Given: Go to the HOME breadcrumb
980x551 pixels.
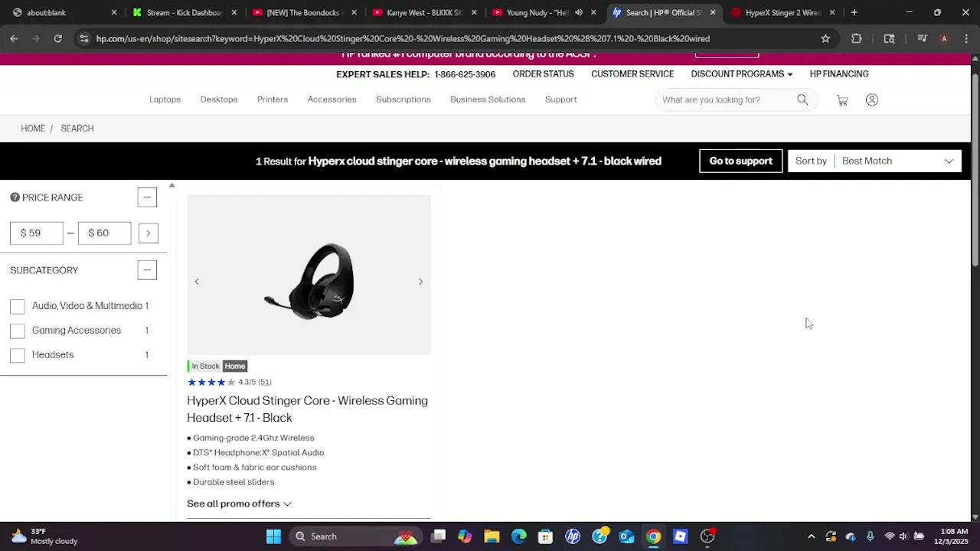Looking at the screenshot, I should (33, 129).
